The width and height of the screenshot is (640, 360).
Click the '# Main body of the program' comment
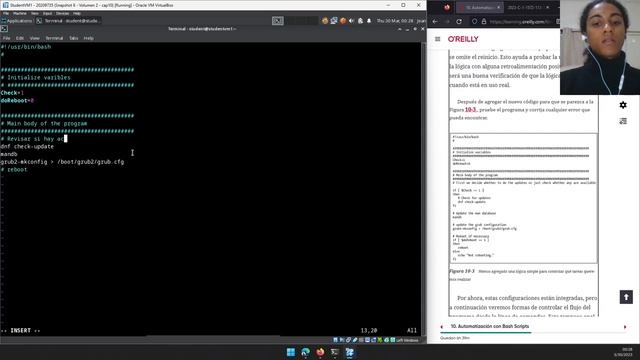[44, 123]
